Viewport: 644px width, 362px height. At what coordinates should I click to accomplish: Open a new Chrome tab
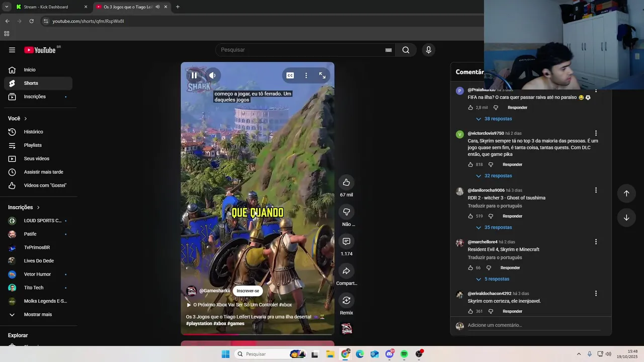click(178, 7)
